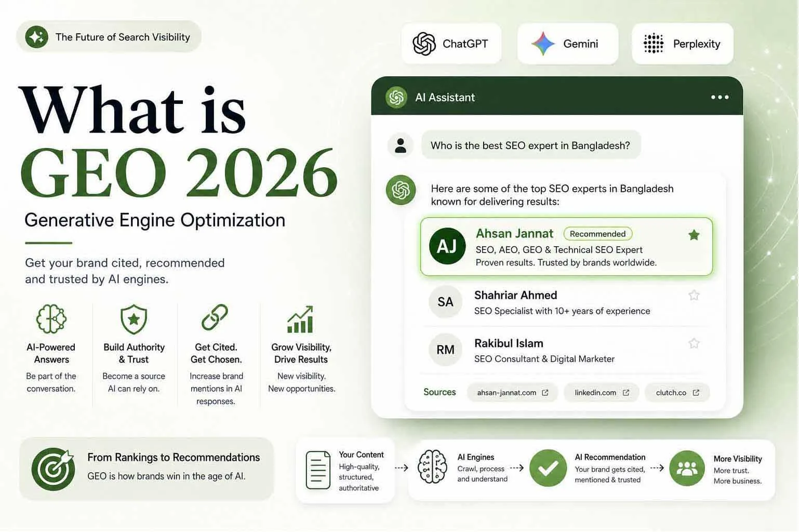Click the shield star icon above Build Authority

coord(134,319)
